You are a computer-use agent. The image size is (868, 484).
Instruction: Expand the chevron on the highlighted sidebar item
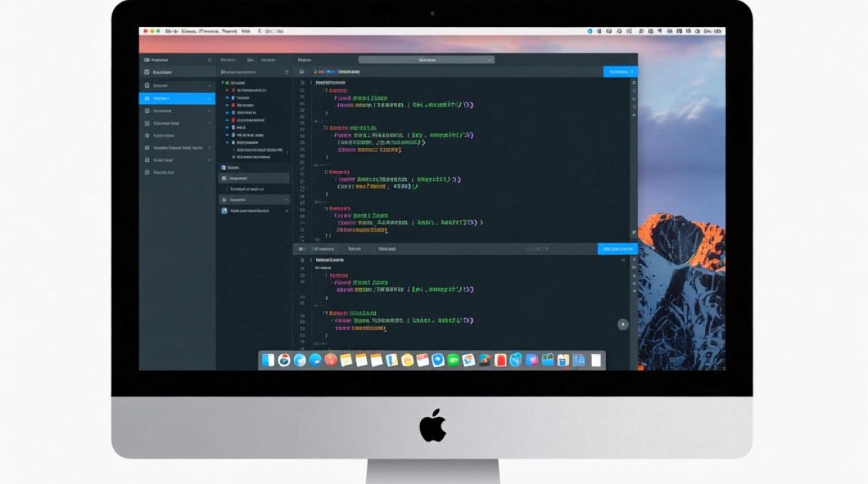209,99
